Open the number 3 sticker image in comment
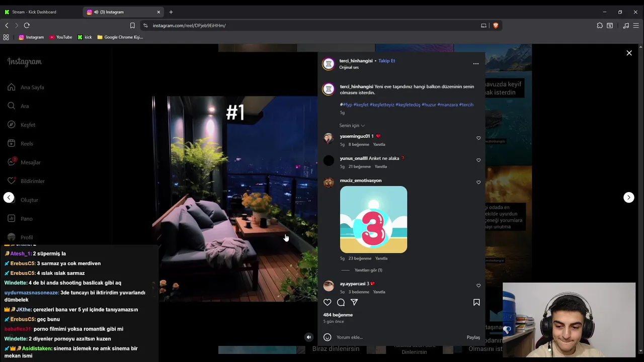644x362 pixels. (374, 220)
